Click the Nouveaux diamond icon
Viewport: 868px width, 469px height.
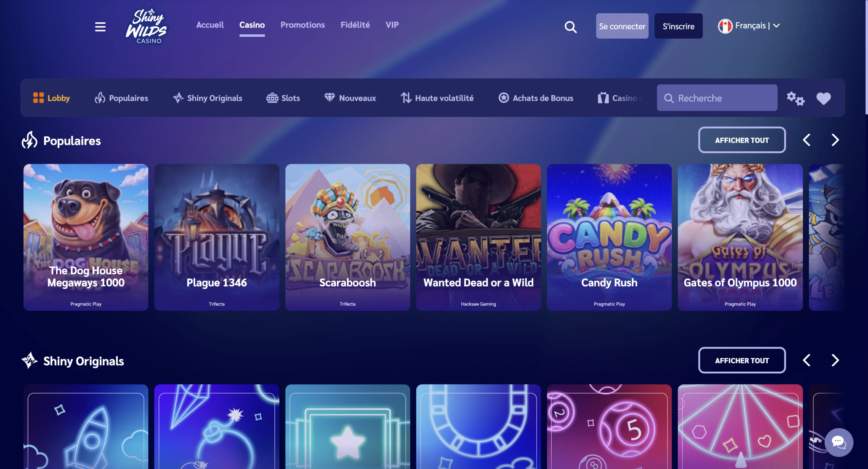click(329, 97)
